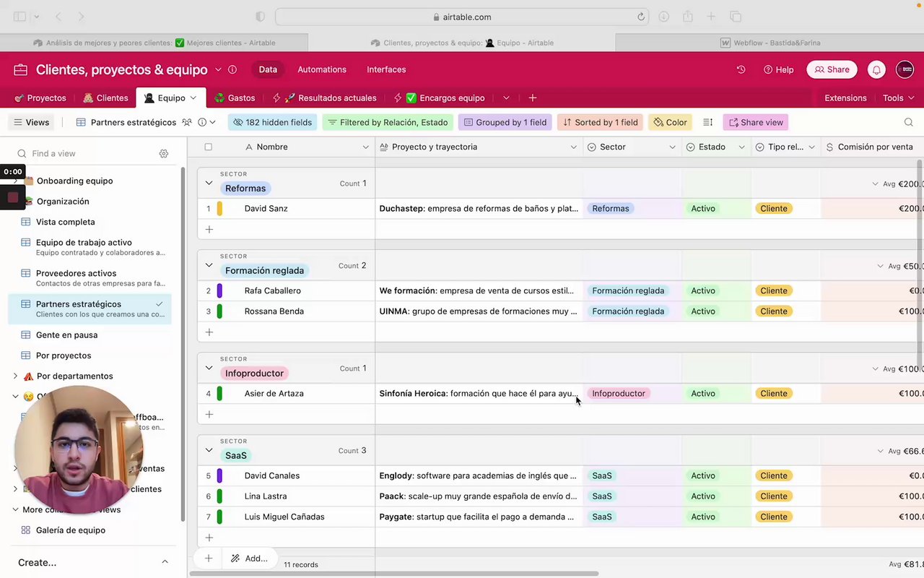Open row height icon
The width and height of the screenshot is (924, 578).
tap(707, 122)
